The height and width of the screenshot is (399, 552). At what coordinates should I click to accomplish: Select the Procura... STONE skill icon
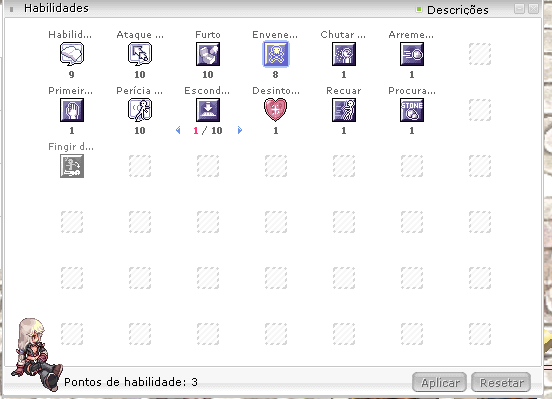coord(412,110)
